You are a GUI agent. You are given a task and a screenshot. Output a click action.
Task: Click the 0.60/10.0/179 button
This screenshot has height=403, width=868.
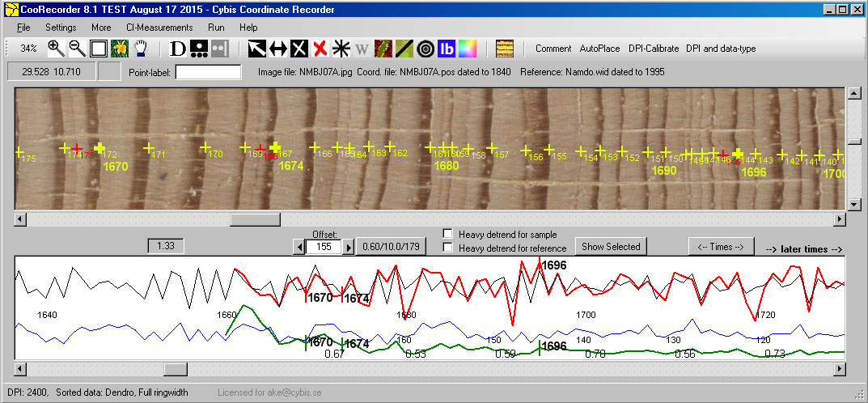coord(392,246)
